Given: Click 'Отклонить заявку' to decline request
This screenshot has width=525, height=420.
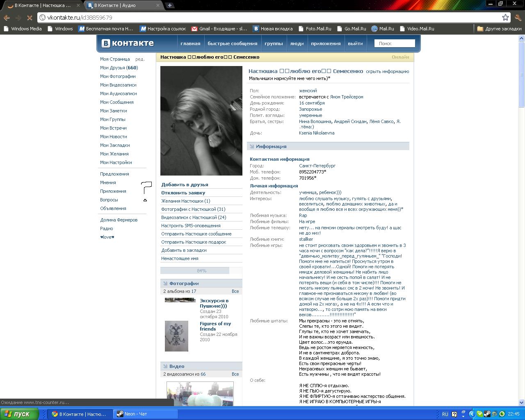Looking at the screenshot, I should click(x=183, y=193).
